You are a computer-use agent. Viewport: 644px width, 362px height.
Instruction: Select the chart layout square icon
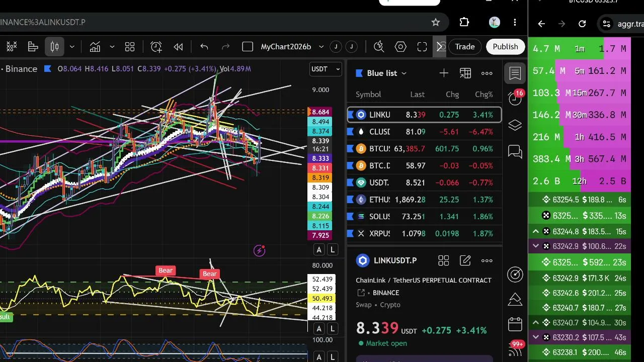(x=248, y=47)
